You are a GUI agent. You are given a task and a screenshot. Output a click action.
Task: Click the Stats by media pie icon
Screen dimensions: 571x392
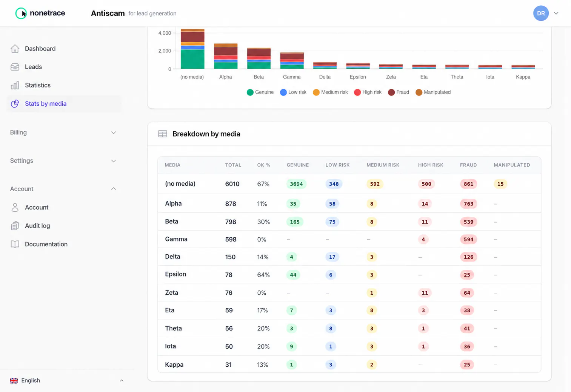pyautogui.click(x=15, y=104)
